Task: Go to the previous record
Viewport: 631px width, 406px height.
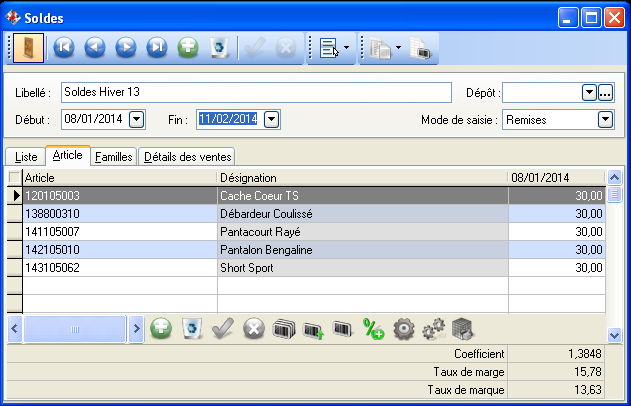Action: (x=95, y=47)
